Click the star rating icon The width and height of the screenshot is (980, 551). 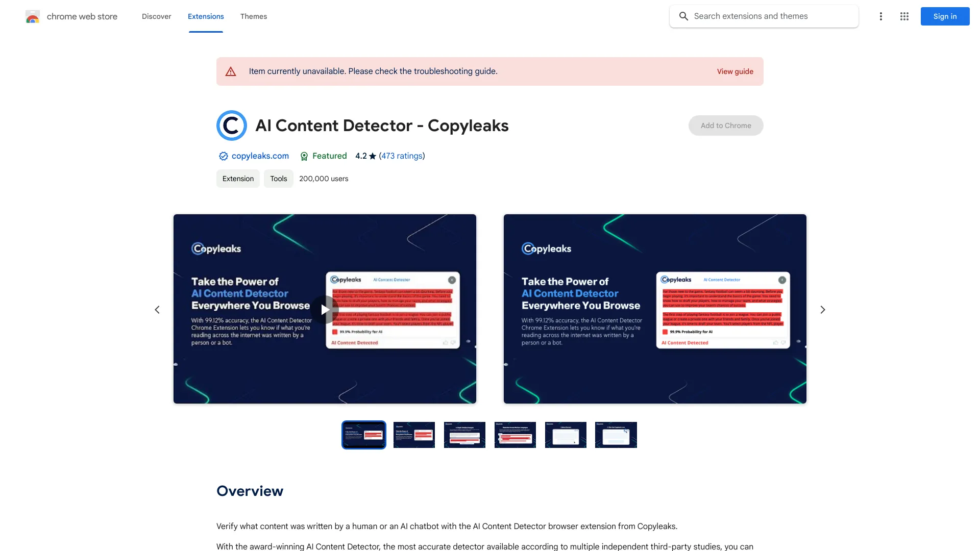click(x=372, y=156)
